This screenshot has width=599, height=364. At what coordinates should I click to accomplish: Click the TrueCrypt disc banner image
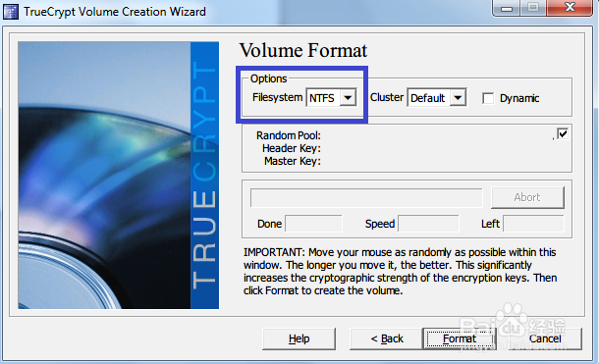(x=119, y=175)
